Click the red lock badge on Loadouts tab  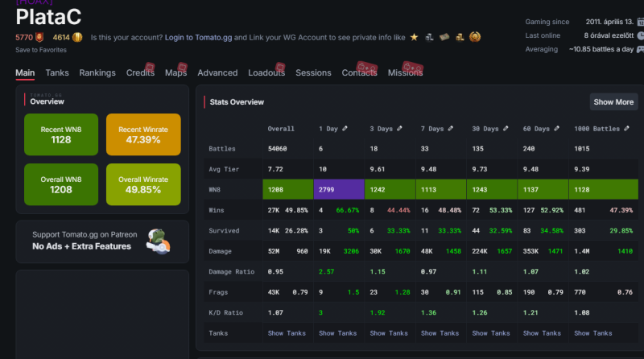tap(280, 67)
